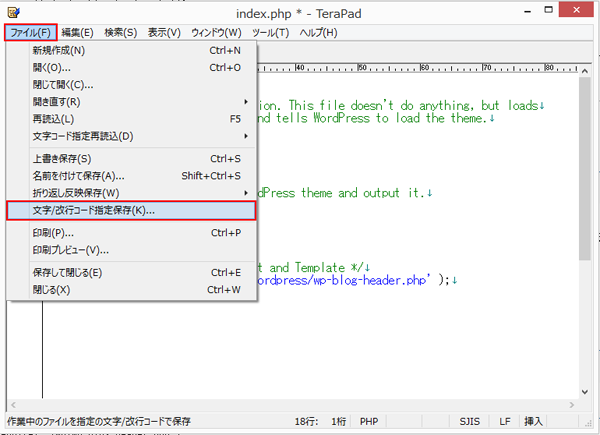Open the 編集(E) menu
This screenshot has height=435, width=600.
(x=78, y=33)
